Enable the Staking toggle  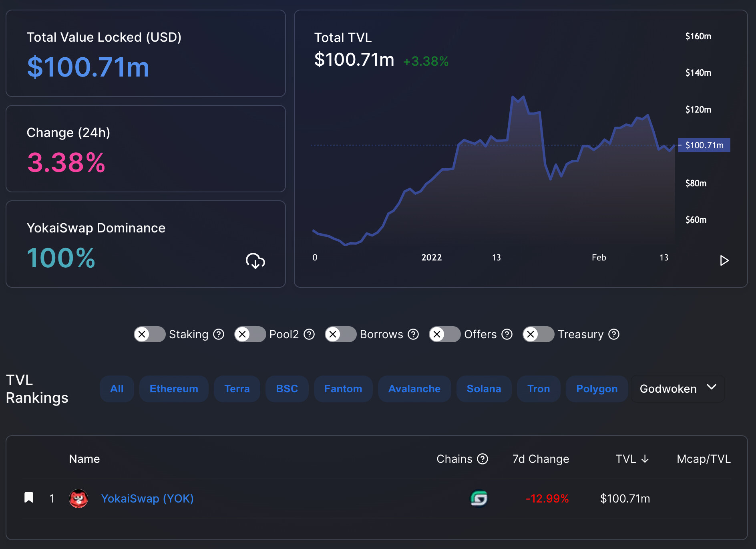pos(149,334)
